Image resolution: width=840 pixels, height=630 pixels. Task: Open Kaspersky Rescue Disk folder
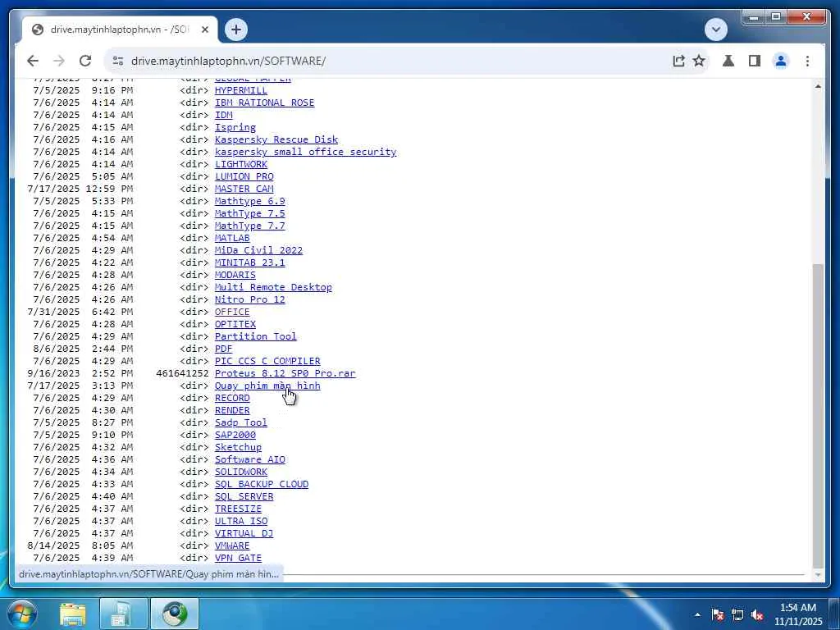pyautogui.click(x=276, y=139)
